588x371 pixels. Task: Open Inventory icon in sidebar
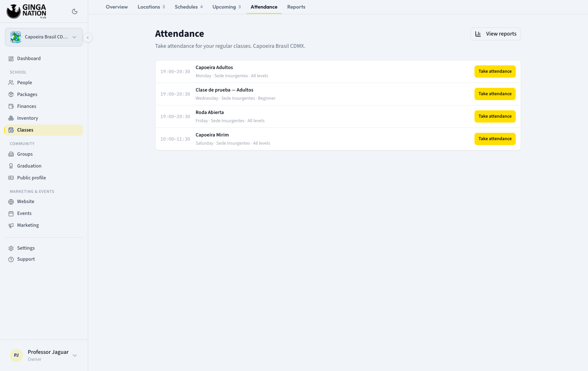(x=11, y=118)
